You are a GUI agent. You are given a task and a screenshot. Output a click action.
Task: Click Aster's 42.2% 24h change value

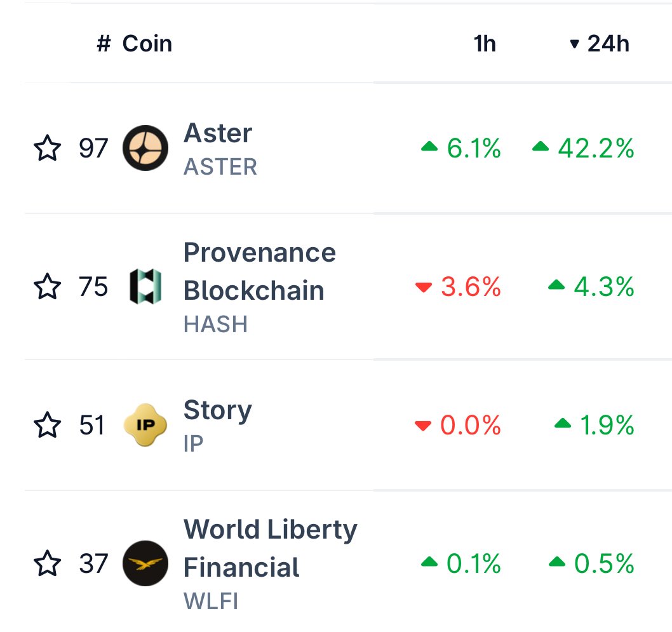coord(596,148)
